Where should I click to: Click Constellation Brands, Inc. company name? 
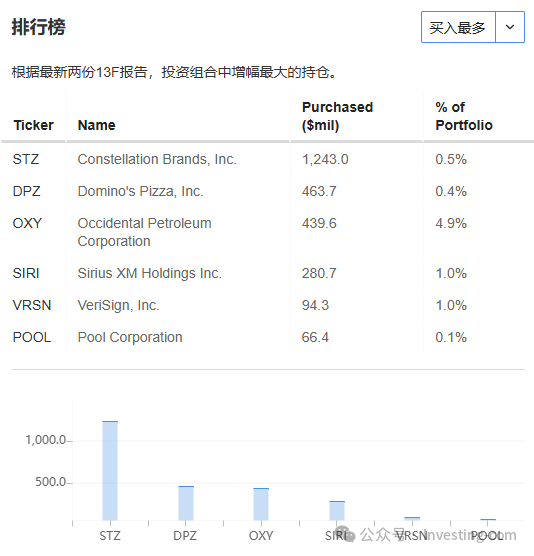(157, 159)
